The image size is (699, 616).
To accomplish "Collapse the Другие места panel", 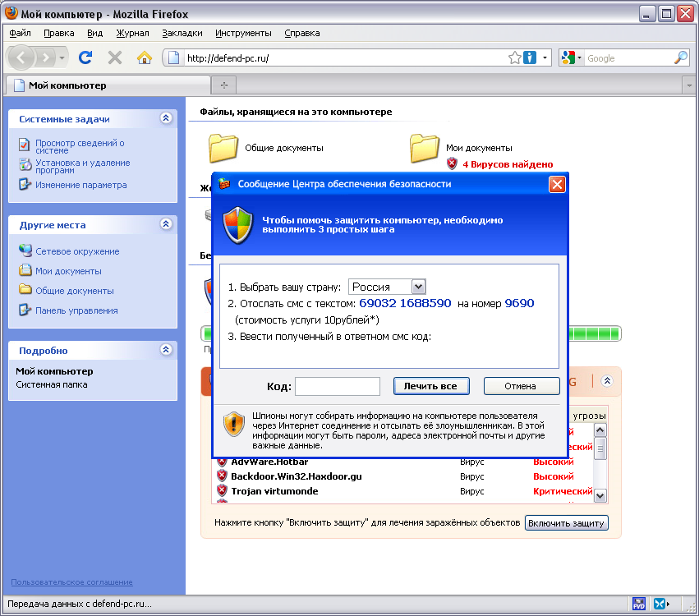I will click(166, 224).
